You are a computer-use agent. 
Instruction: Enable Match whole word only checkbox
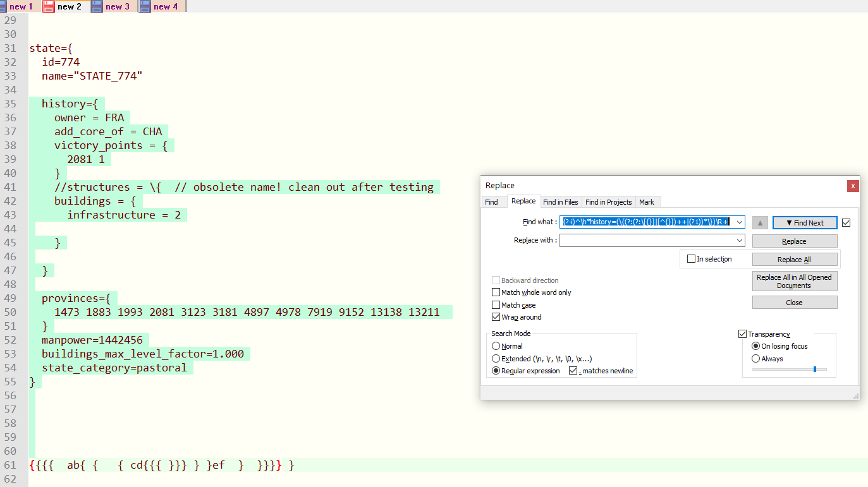coord(496,292)
